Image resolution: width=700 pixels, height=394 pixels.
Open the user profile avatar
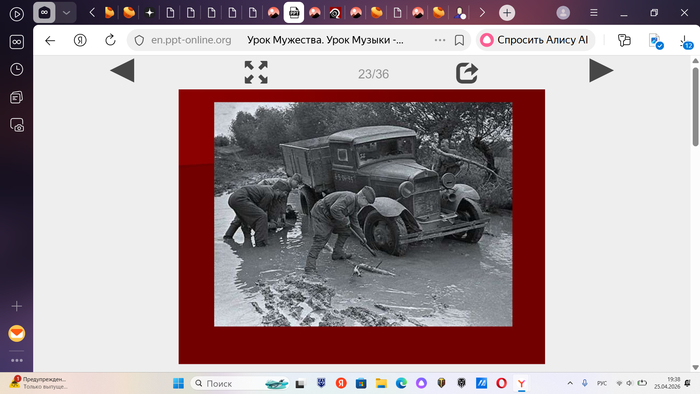pyautogui.click(x=563, y=12)
